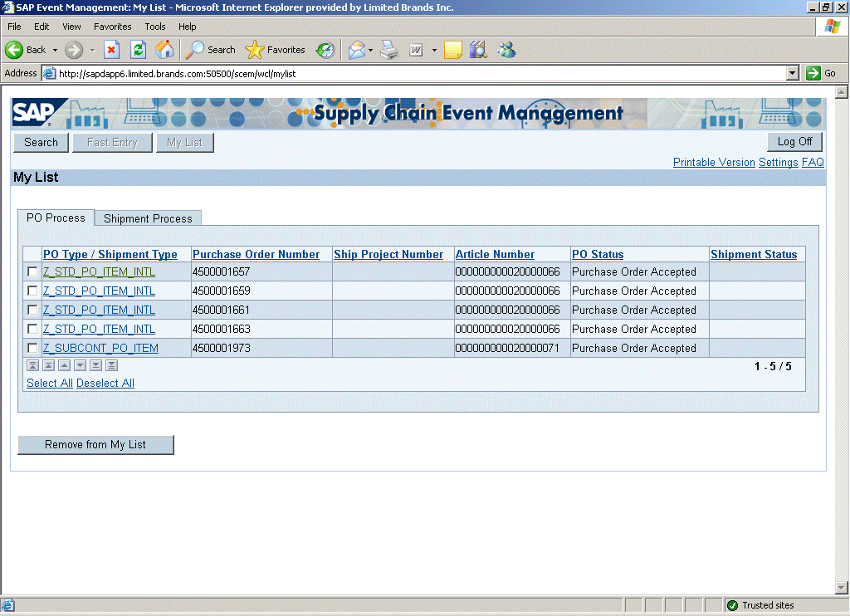Click the Log Off button
The height and width of the screenshot is (616, 850).
point(794,141)
